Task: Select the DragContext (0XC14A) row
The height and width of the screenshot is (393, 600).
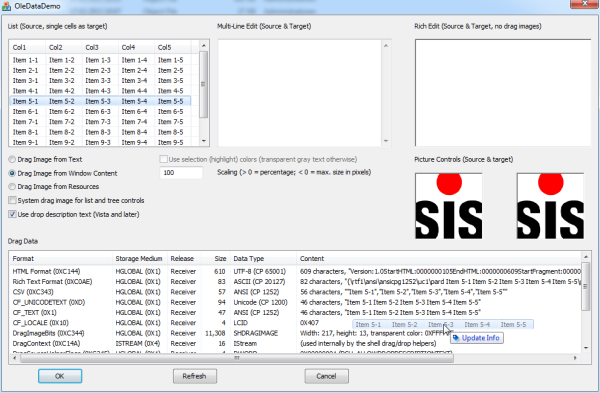Action: click(x=295, y=344)
